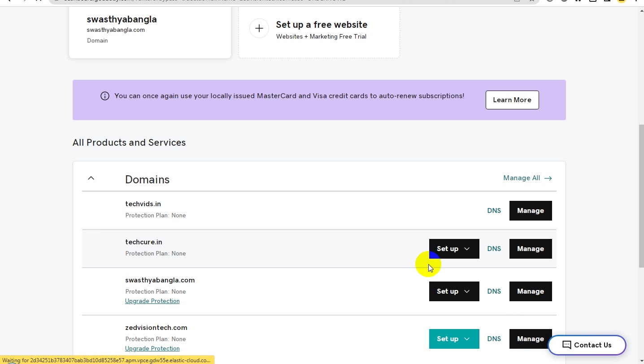Click Manage button for techcure.in
Screen dimensions: 644x364
pos(531,249)
